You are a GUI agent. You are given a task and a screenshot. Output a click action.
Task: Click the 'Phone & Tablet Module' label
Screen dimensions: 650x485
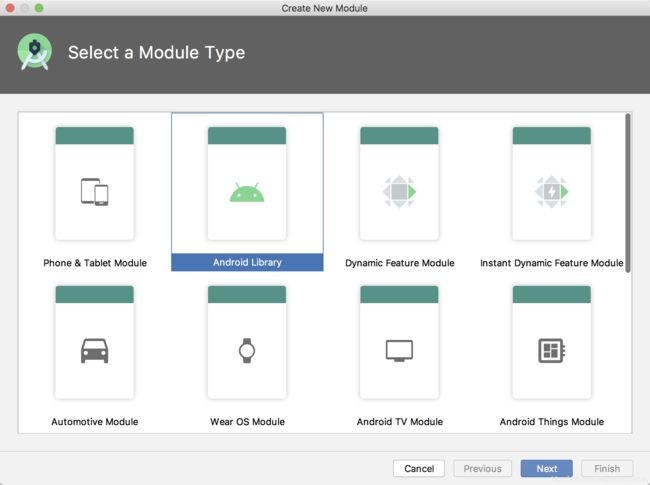click(95, 263)
